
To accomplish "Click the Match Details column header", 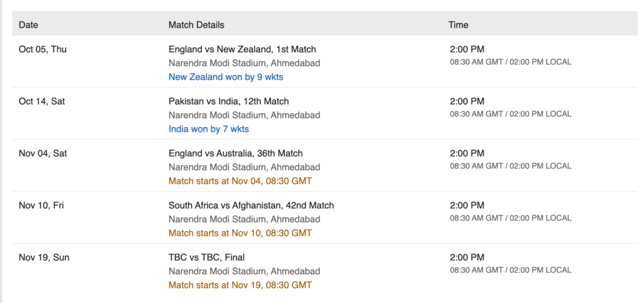I will (x=196, y=25).
